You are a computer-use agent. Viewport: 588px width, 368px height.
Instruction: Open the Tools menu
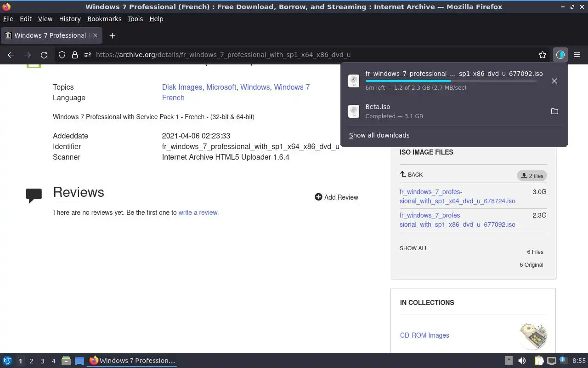pyautogui.click(x=136, y=19)
